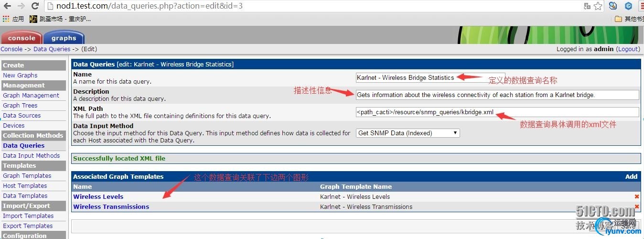The width and height of the screenshot is (644, 239).
Task: Open the Wireless Transmissions graph link
Action: click(111, 206)
